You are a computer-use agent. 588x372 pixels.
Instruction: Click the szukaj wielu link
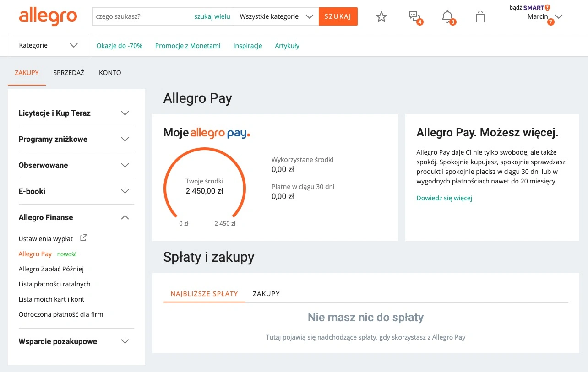[212, 16]
